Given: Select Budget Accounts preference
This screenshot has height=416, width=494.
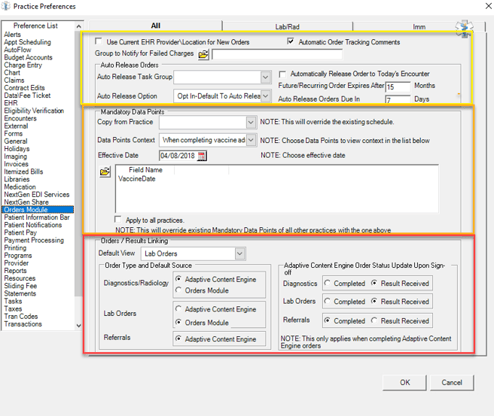Looking at the screenshot, I should tap(28, 57).
